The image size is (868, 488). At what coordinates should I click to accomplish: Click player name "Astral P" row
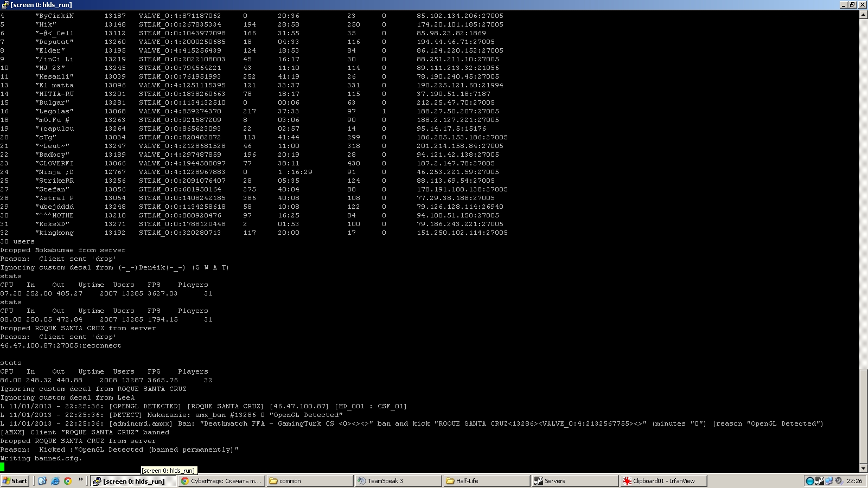(x=54, y=198)
